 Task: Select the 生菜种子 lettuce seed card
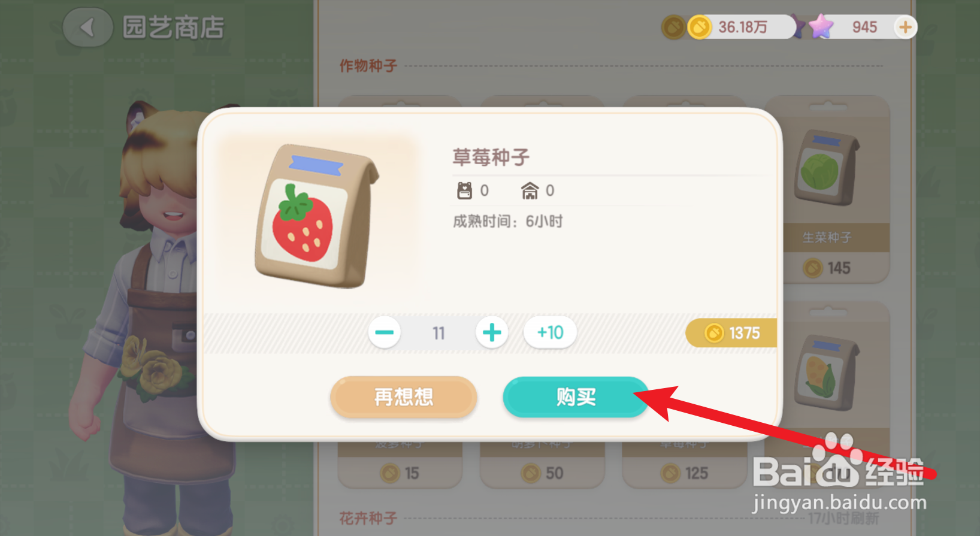pos(836,189)
